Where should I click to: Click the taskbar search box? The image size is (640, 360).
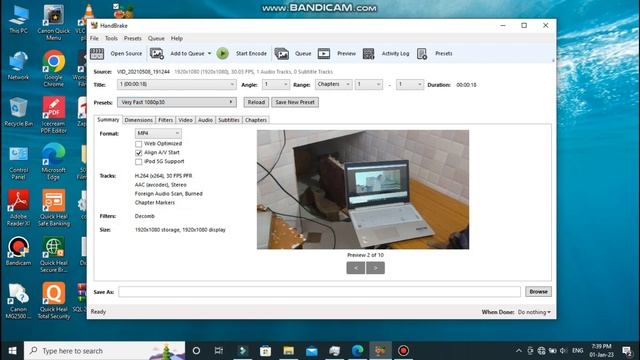click(x=104, y=351)
